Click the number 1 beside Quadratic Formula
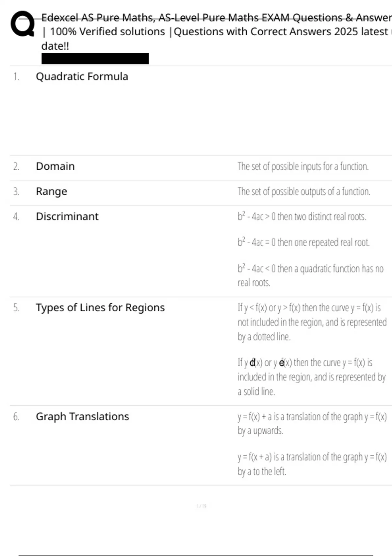This screenshot has width=392, height=556. pyautogui.click(x=16, y=77)
